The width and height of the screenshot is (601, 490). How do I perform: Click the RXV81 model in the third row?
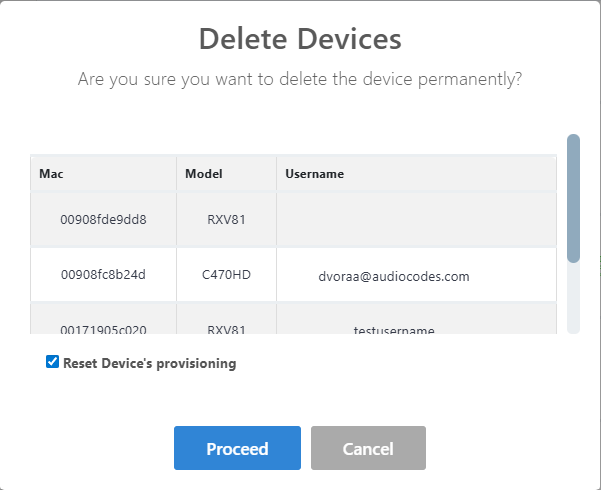226,328
